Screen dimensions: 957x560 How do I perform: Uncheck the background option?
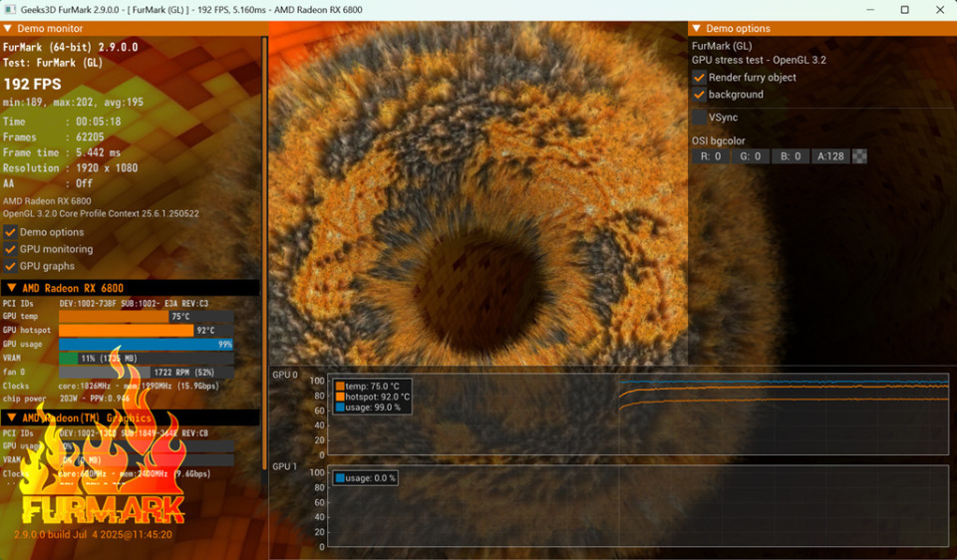point(700,95)
